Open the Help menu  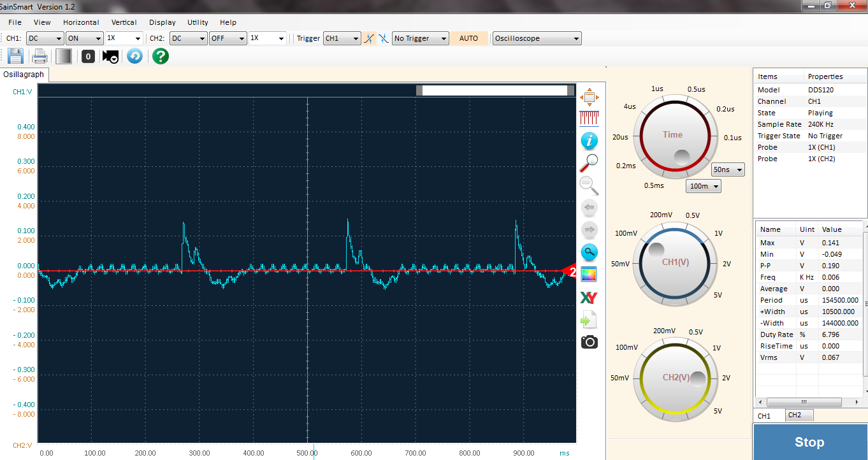click(x=228, y=22)
